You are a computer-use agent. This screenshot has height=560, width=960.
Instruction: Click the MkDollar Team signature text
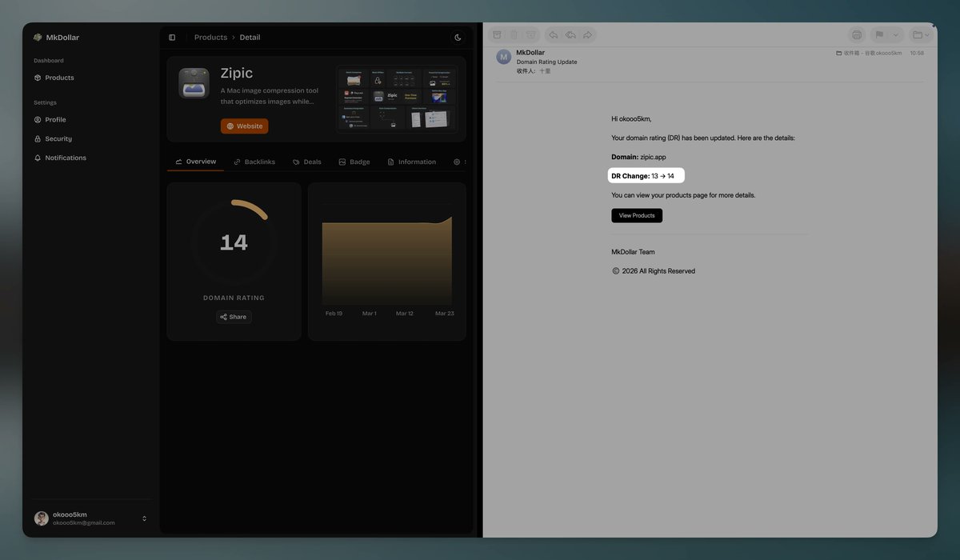click(633, 252)
